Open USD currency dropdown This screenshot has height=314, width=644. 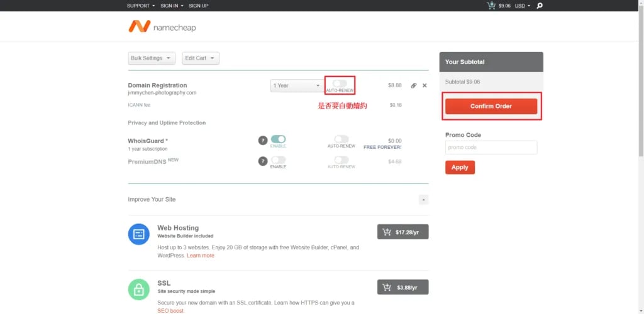[x=523, y=6]
